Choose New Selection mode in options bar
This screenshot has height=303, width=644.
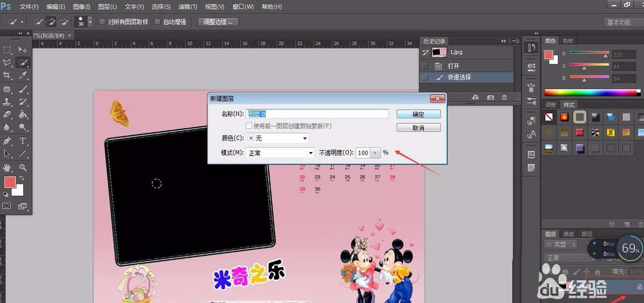[x=39, y=22]
